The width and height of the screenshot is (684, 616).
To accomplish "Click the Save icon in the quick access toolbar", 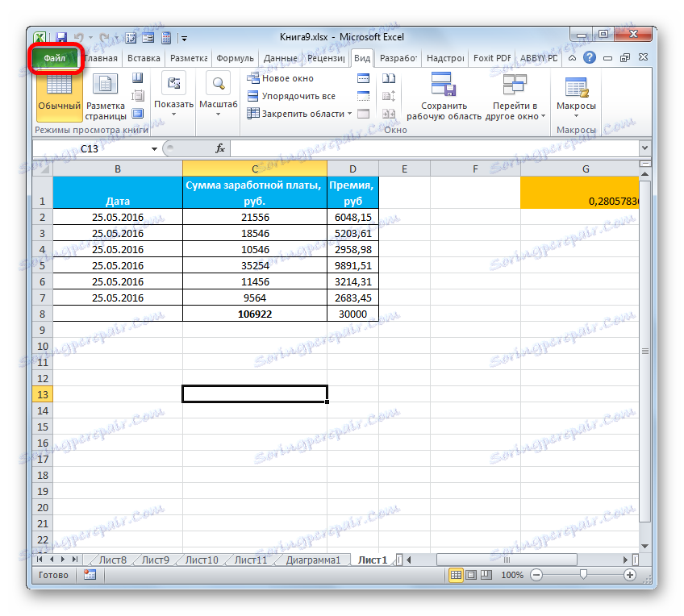I will 60,38.
